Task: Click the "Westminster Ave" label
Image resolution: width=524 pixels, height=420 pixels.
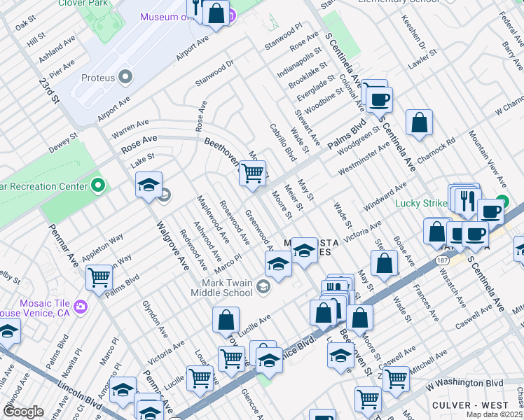Action: coord(364,158)
